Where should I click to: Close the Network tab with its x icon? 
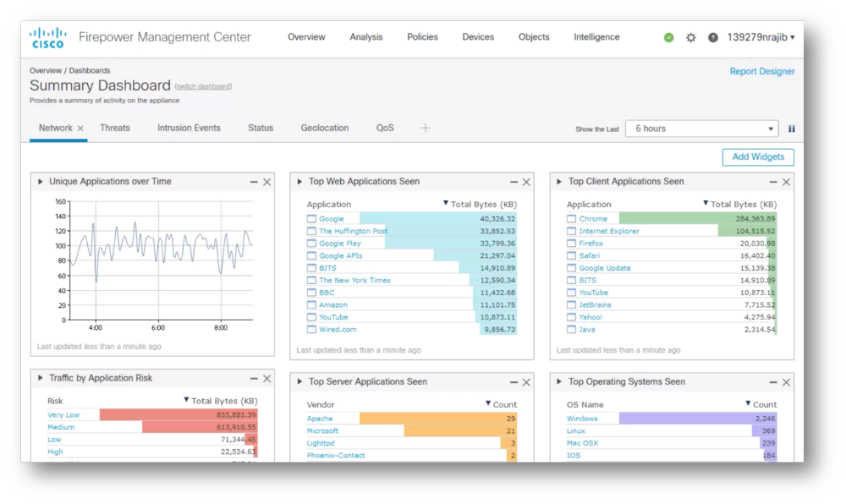tap(80, 129)
